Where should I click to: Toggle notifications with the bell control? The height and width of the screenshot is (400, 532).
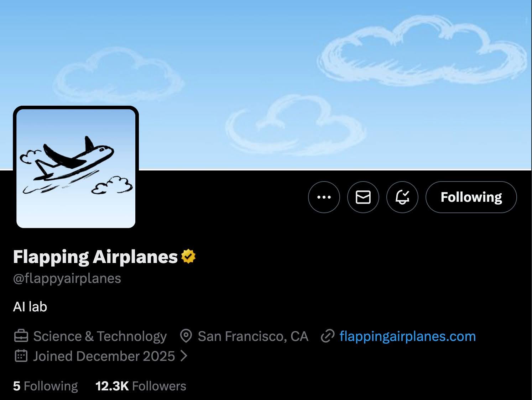[402, 197]
